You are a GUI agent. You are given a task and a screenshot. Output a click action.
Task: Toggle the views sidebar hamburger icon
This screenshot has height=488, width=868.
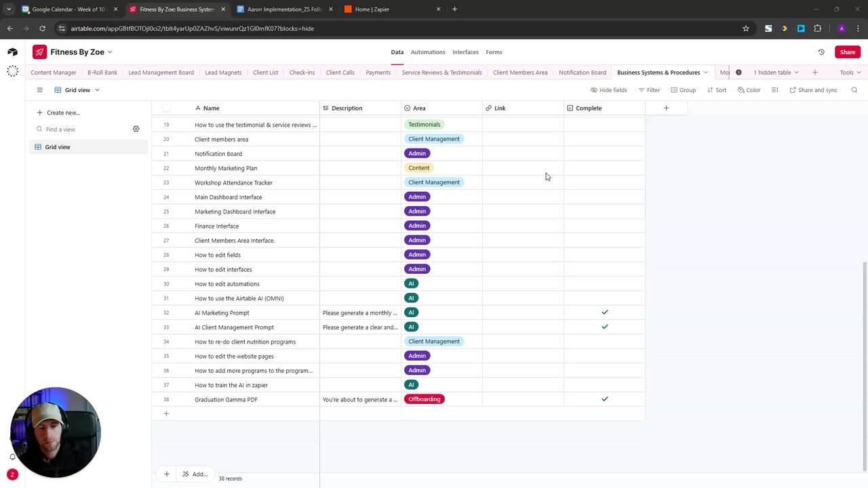[39, 90]
